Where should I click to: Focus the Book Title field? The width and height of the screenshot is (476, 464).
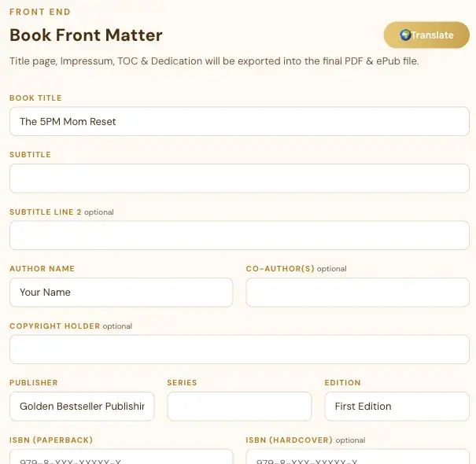click(x=239, y=121)
